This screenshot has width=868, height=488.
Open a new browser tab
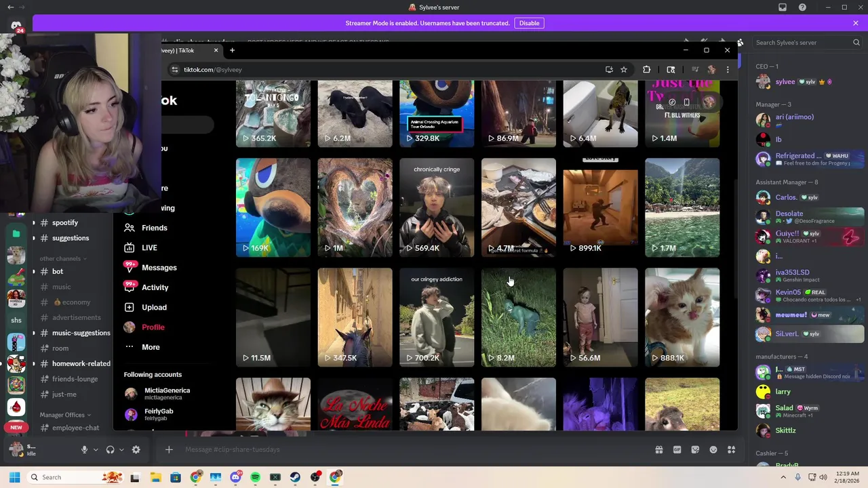pyautogui.click(x=232, y=51)
